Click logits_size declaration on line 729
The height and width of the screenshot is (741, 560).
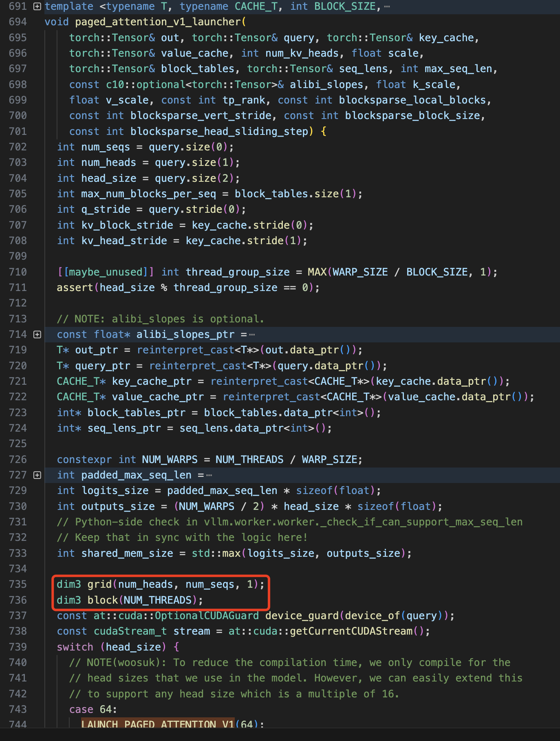[x=115, y=490]
